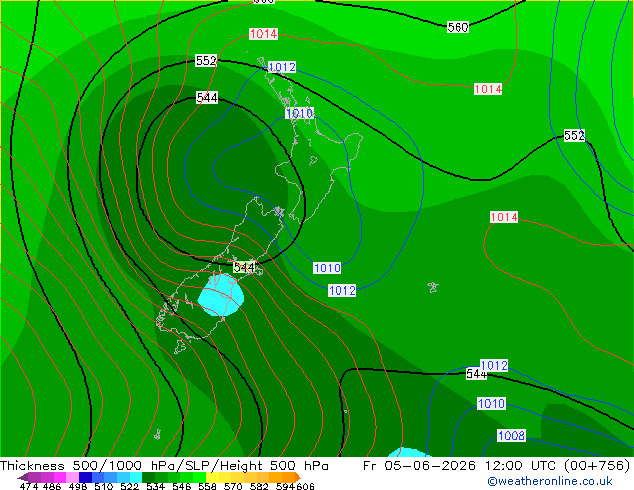Click the legend value 486

tap(52, 486)
